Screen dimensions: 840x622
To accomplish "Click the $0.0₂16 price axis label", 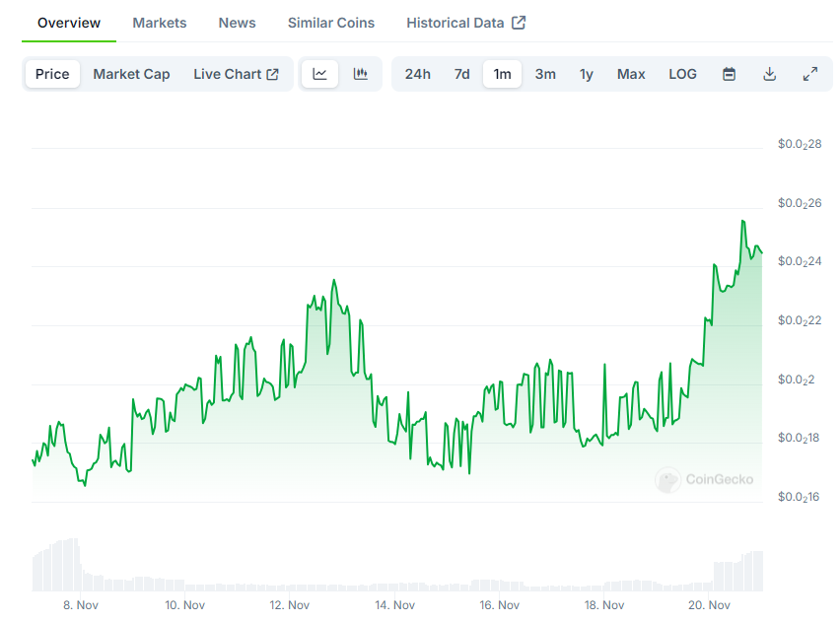I will 799,497.
